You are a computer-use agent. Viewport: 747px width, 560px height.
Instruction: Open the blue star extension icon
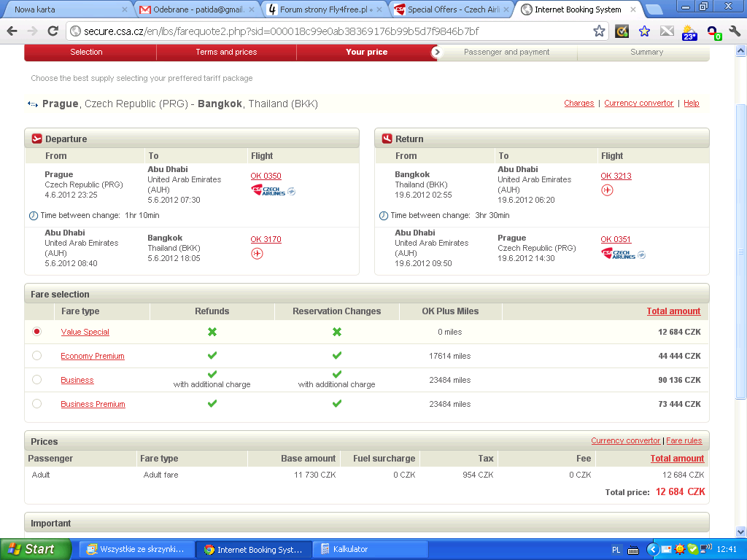click(644, 31)
